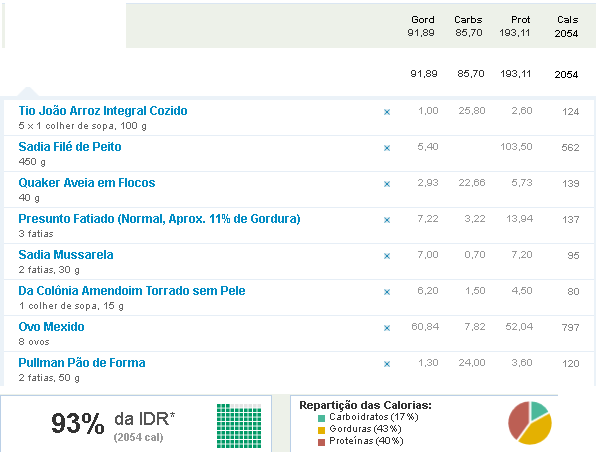Click the '8 ovos' portion text

tap(34, 342)
